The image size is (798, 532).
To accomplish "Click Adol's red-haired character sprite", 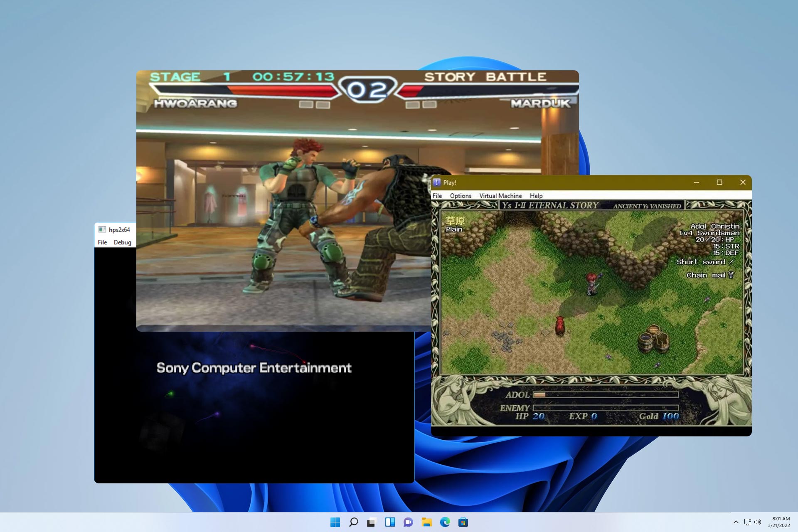I will point(592,284).
